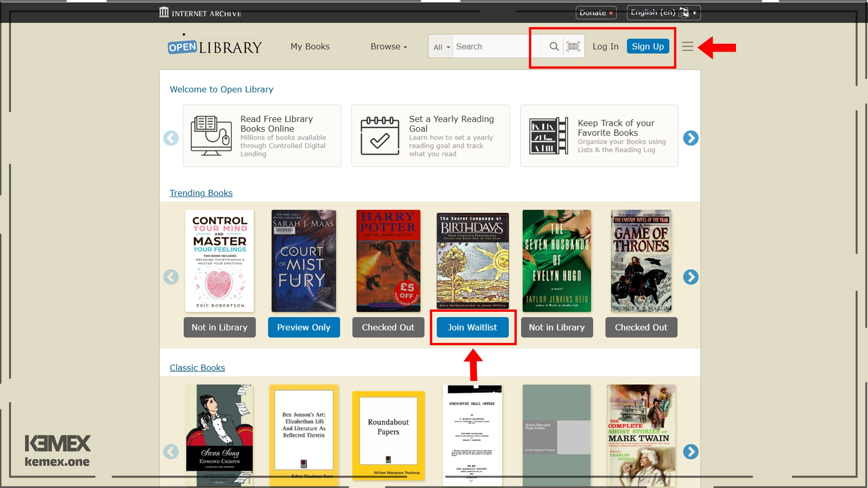
Task: Click Welcome to Open Library heading
Action: (222, 89)
